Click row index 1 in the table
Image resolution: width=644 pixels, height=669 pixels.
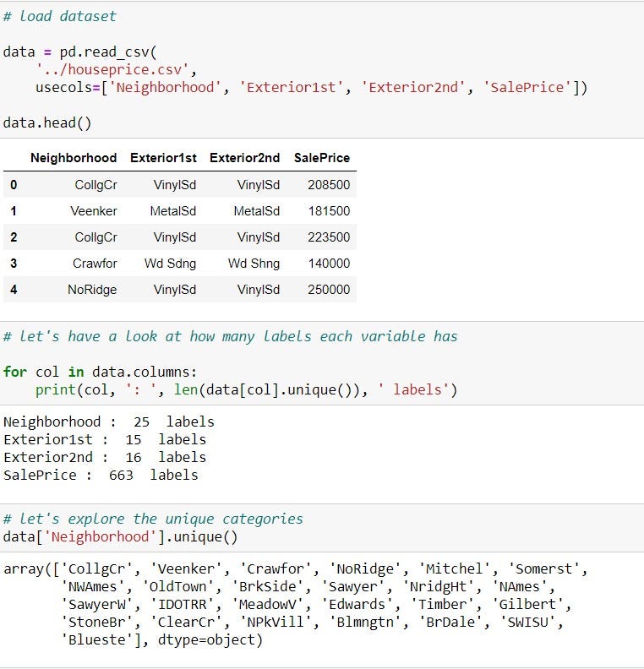[x=14, y=211]
